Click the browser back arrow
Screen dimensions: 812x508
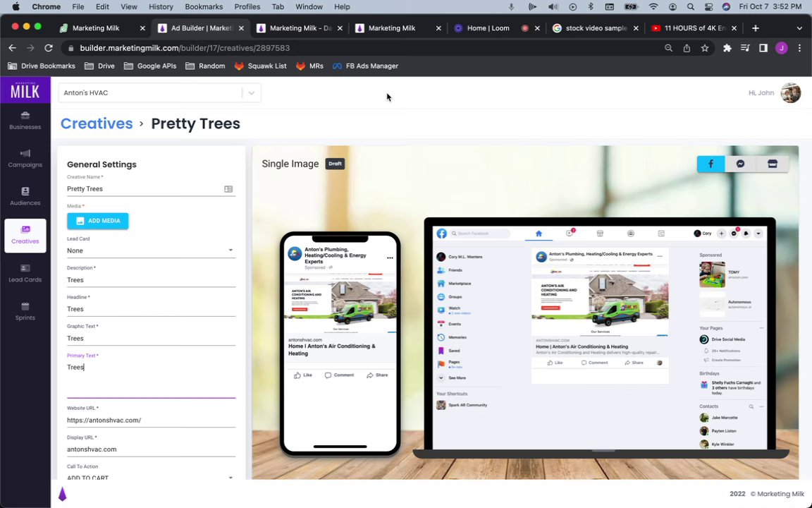point(13,48)
